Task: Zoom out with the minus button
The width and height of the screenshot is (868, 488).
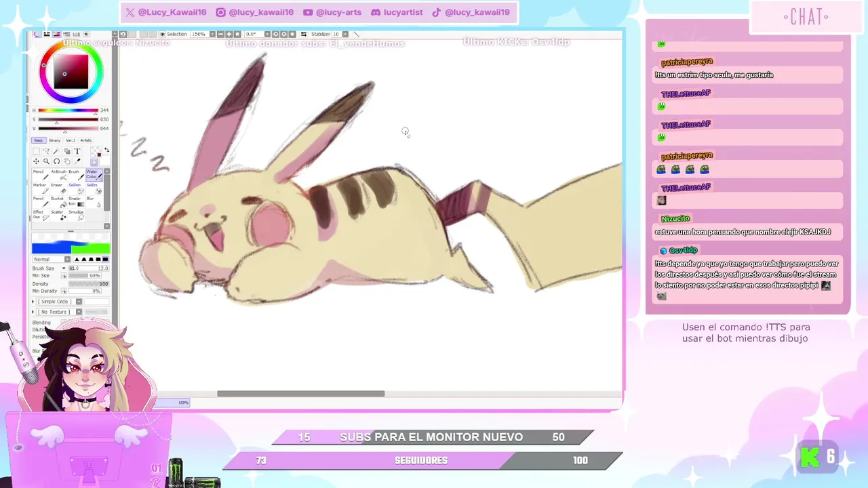Action: pos(221,34)
